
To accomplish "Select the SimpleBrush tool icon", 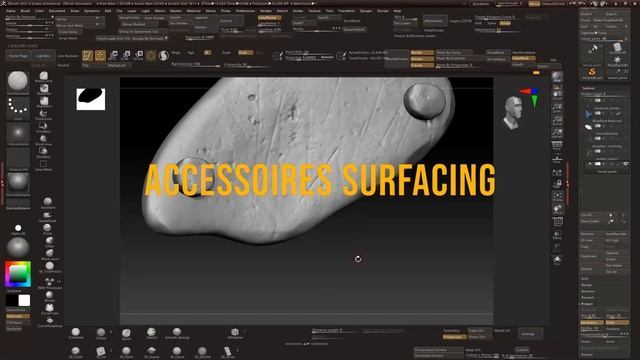I will 591,73.
